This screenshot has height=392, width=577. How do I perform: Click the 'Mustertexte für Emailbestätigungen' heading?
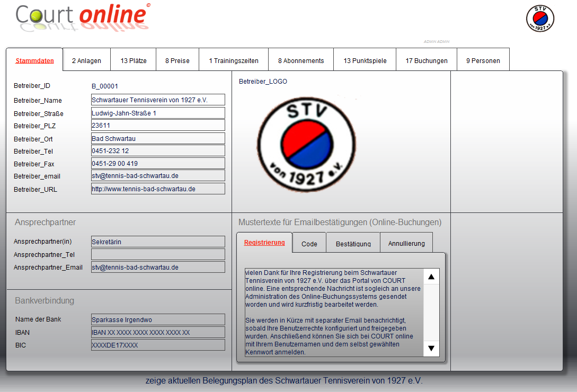click(x=340, y=222)
